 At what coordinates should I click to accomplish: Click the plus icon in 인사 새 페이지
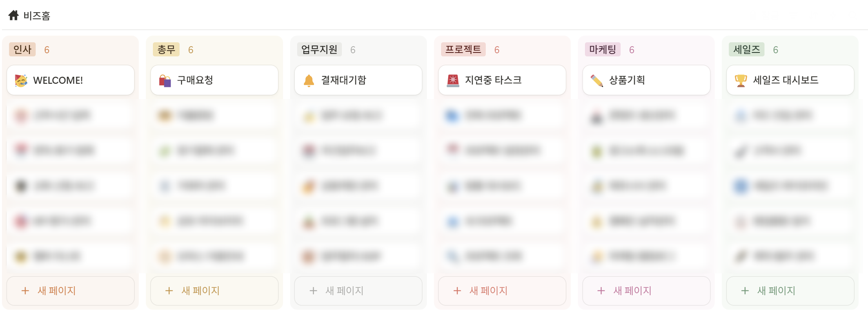(x=25, y=291)
